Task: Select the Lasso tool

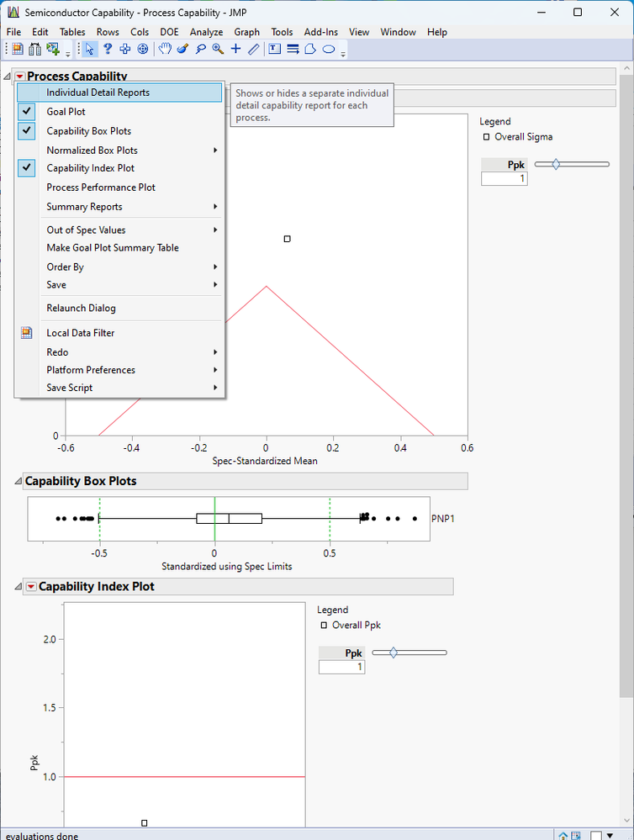Action: point(200,50)
